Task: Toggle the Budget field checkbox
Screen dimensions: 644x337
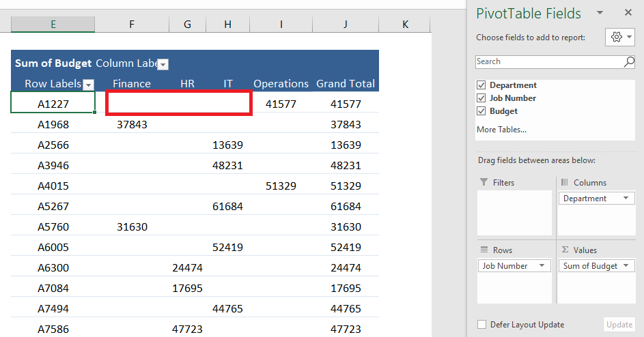Action: (481, 111)
